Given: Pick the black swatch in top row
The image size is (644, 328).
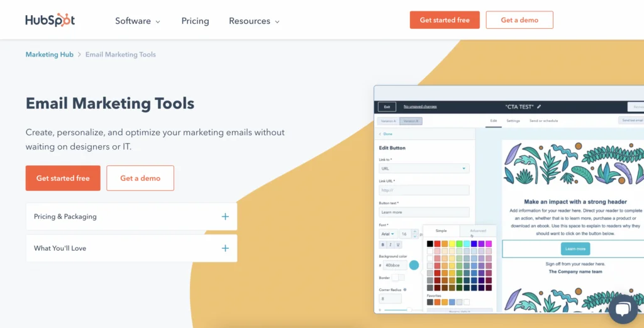Looking at the screenshot, I should 430,244.
